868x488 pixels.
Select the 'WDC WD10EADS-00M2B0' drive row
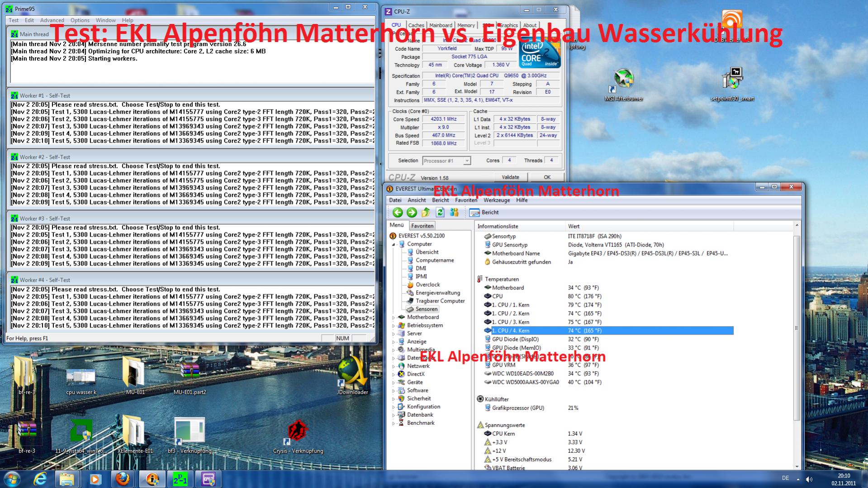608,374
